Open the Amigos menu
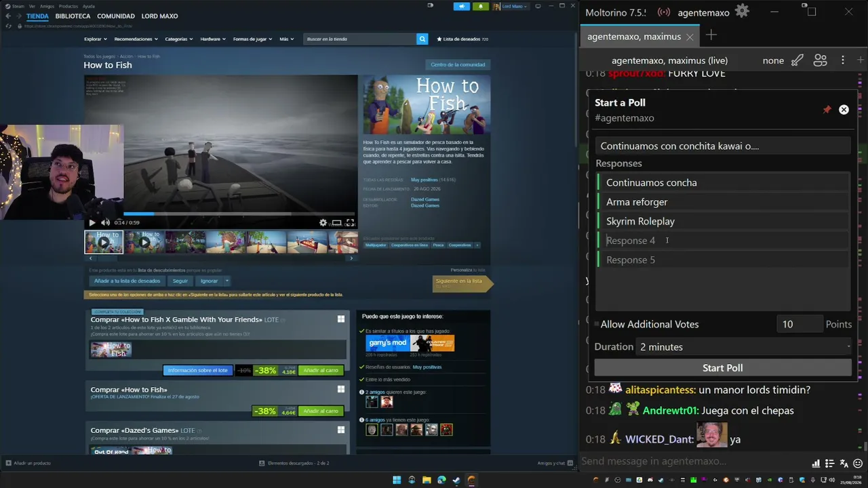The width and height of the screenshot is (868, 488). coord(47,6)
